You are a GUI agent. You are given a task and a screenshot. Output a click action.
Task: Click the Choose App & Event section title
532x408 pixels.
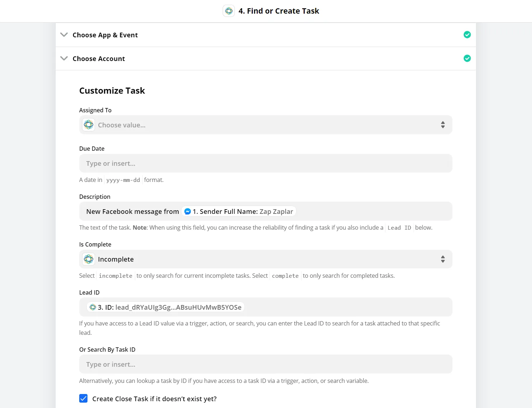[105, 35]
